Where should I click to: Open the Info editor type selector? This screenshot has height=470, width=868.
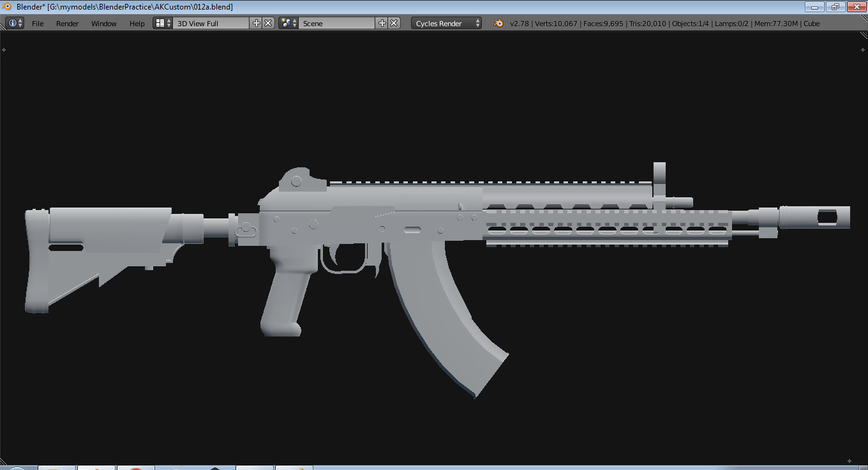pos(15,23)
